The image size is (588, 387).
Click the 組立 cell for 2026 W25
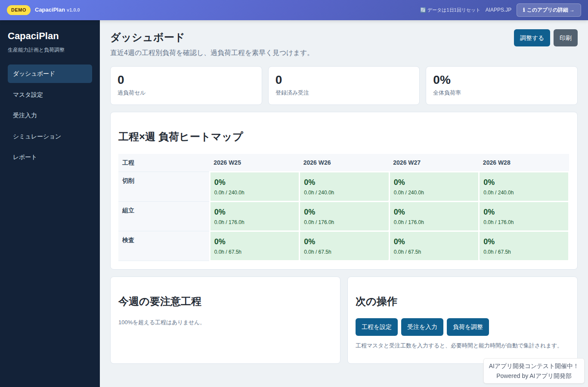pyautogui.click(x=254, y=216)
